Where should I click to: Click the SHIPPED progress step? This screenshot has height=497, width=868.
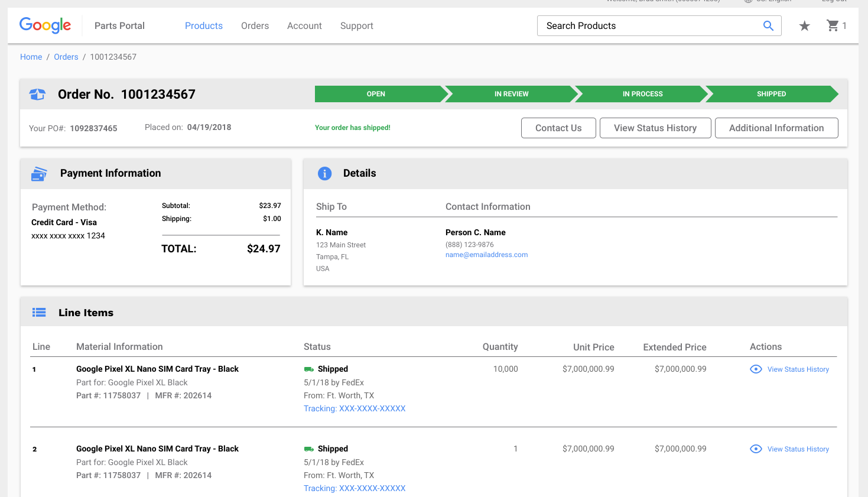coord(772,94)
